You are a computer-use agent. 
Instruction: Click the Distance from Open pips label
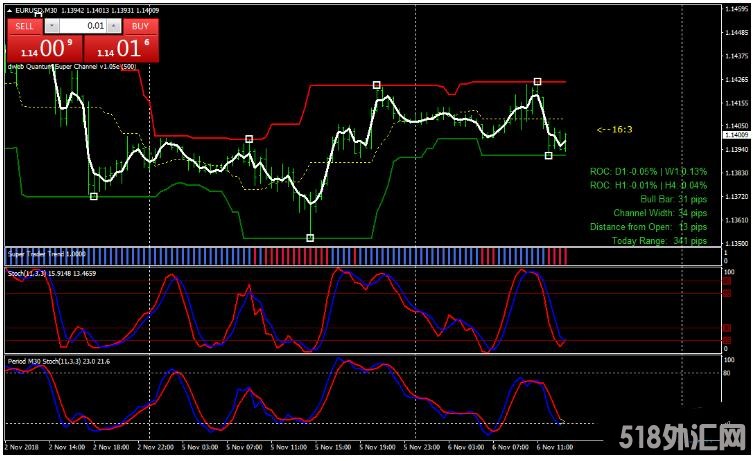coord(648,227)
